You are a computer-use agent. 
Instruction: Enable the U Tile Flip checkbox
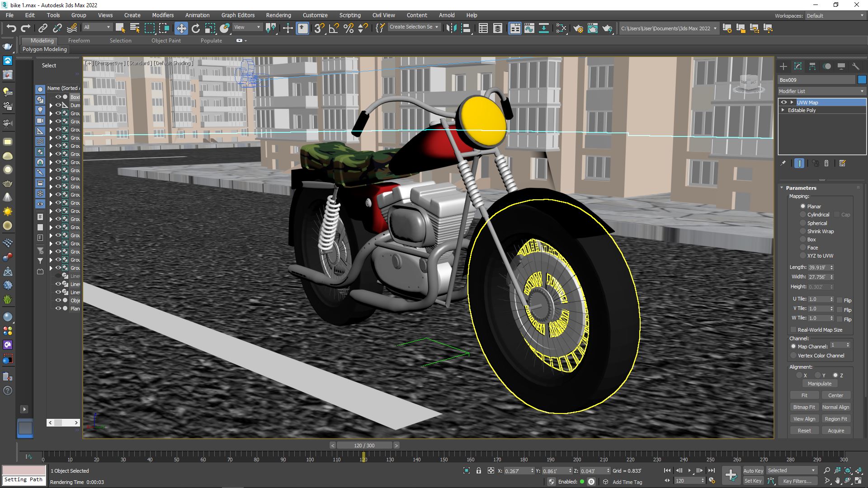point(840,300)
